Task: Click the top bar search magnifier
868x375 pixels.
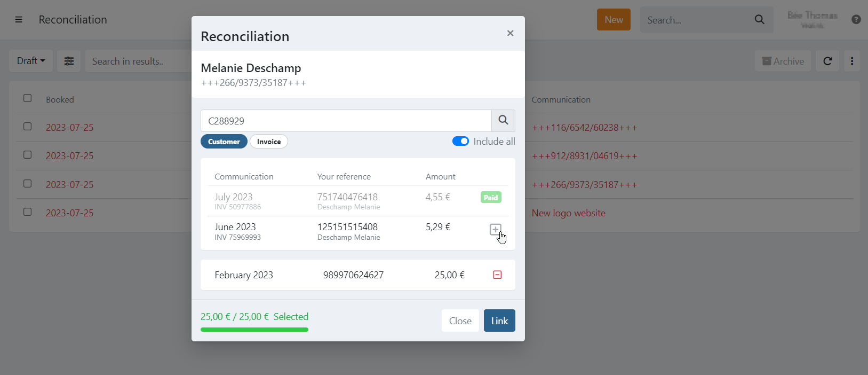Action: pos(759,20)
